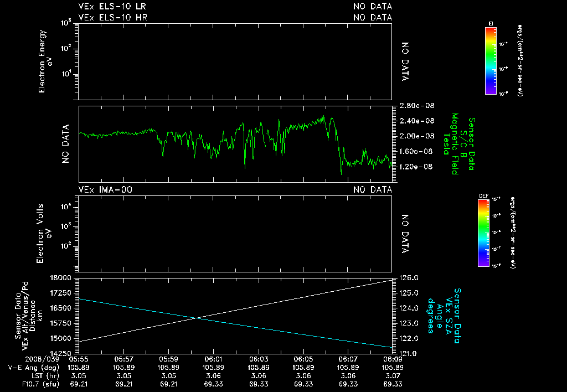Click the DEF rainbow color bar
The width and height of the screenshot is (567, 392).
pyautogui.click(x=483, y=233)
